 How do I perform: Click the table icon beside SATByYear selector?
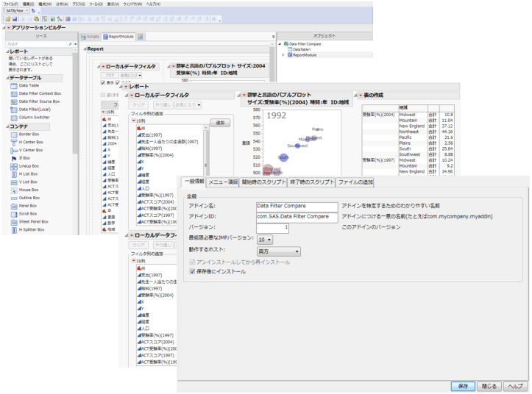click(33, 11)
